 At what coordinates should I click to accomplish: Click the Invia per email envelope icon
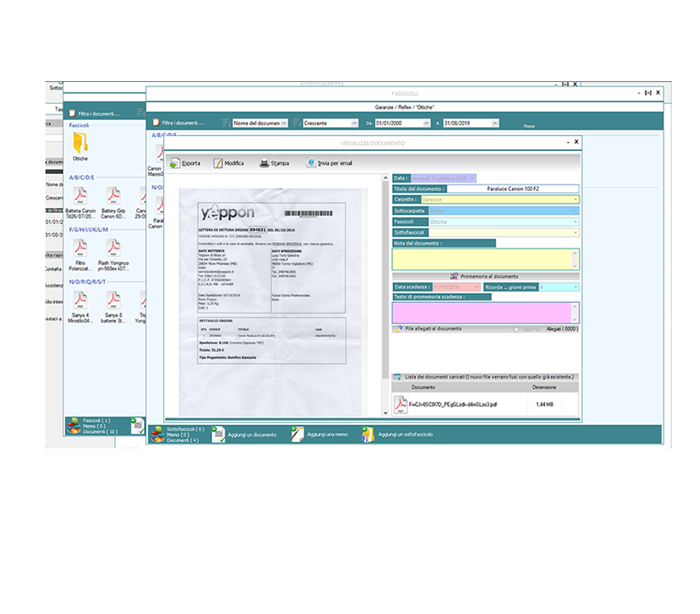(x=311, y=162)
